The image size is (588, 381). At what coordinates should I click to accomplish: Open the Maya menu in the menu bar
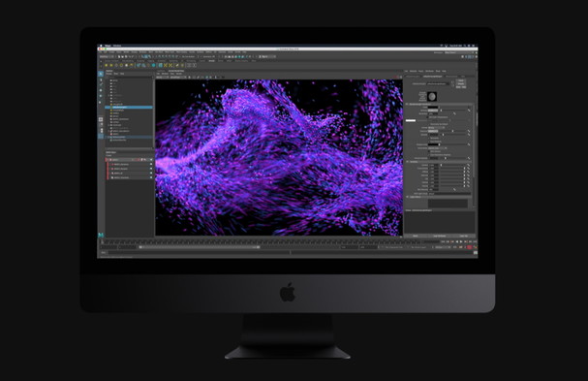coord(108,46)
